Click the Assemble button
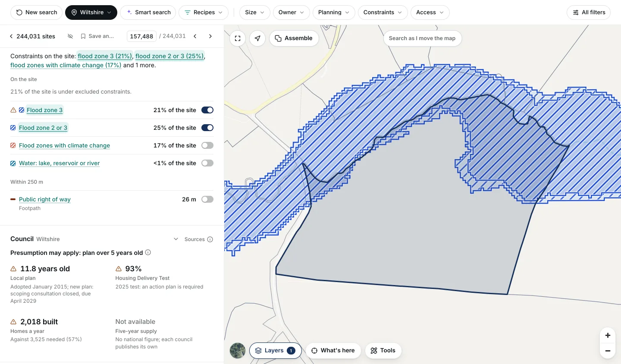Viewport: 621px width, 364px height. [294, 38]
